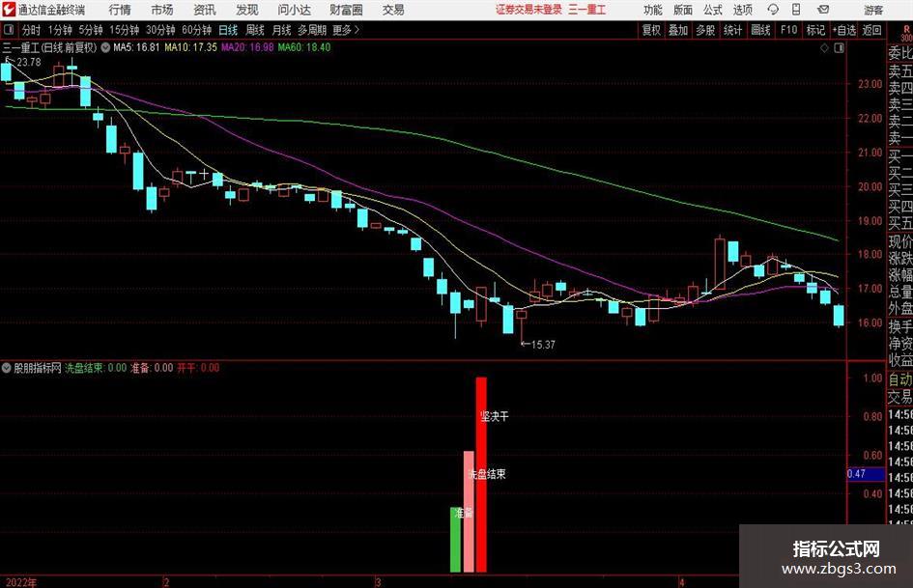Click the 复权 toolbar button
This screenshot has width=913, height=588.
pyautogui.click(x=651, y=30)
